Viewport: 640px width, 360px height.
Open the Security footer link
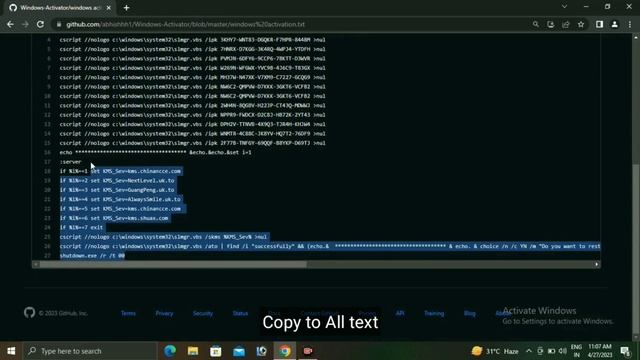(x=203, y=313)
